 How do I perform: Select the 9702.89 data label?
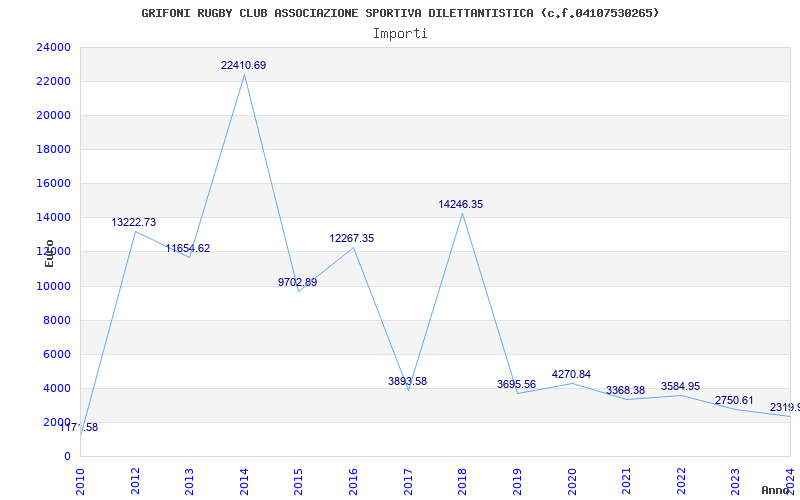(297, 282)
